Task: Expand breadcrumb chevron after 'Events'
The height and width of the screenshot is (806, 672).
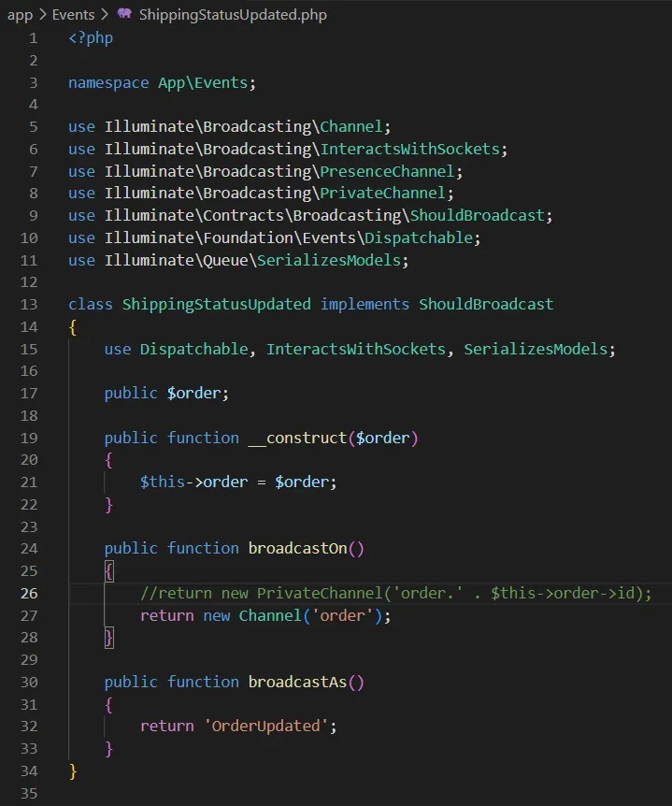Action: [106, 14]
